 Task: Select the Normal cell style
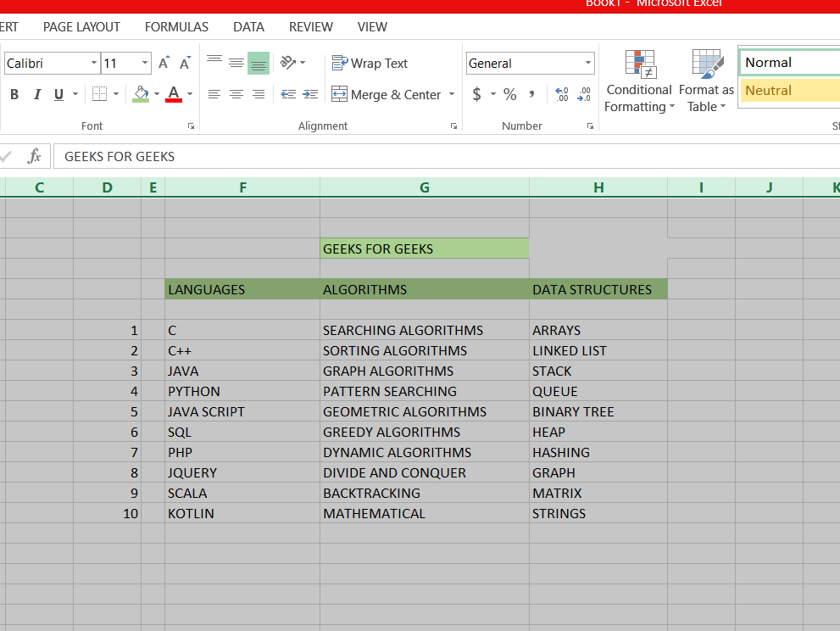[790, 63]
